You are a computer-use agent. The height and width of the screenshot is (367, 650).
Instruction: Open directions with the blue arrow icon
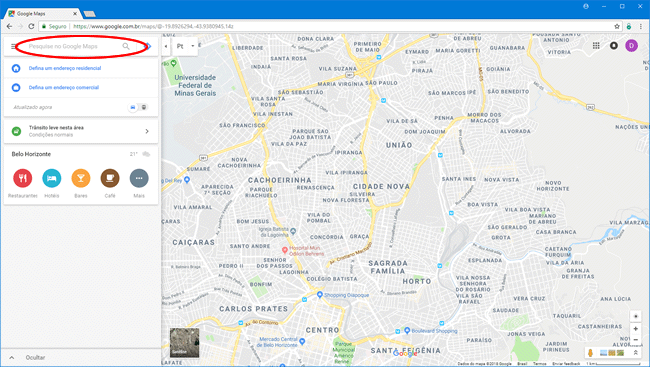(x=149, y=46)
